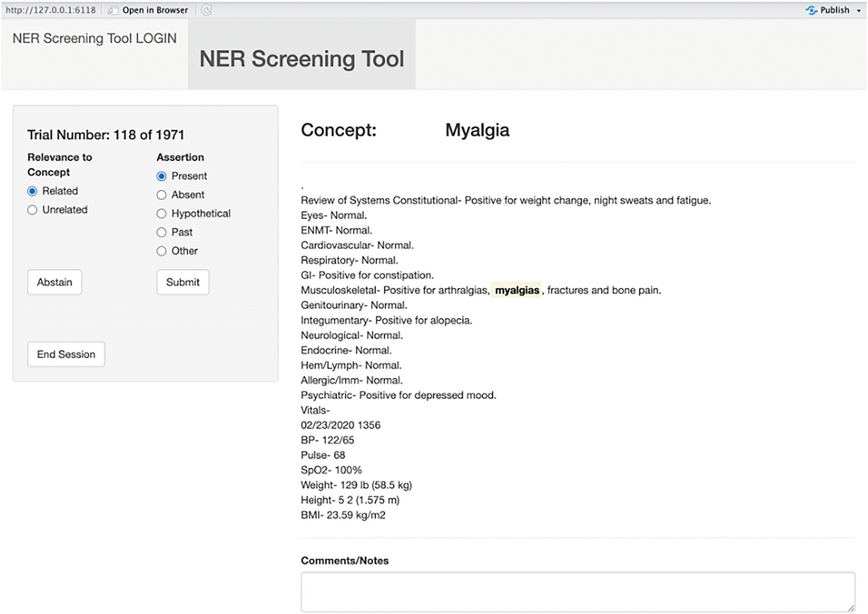Expand the Publish dropdown arrow

click(x=859, y=11)
